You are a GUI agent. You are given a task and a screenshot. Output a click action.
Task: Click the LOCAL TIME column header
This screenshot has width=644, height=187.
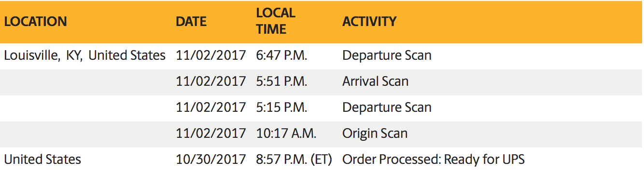(x=276, y=21)
